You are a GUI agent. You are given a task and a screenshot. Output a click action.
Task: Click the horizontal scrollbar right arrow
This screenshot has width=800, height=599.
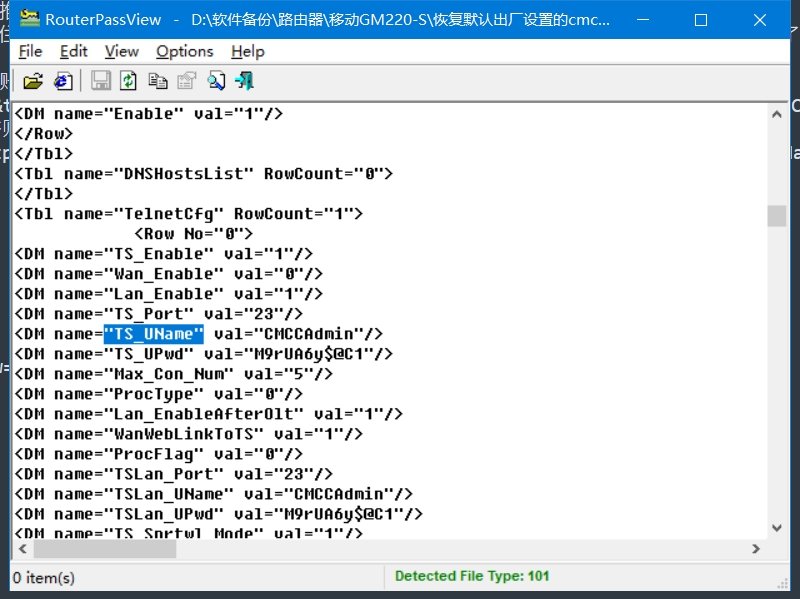pyautogui.click(x=757, y=549)
